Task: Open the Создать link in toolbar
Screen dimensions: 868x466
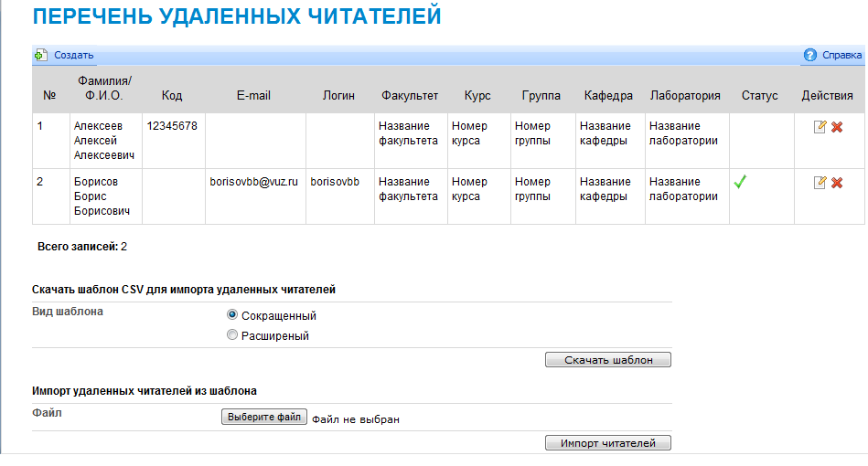Action: [x=73, y=56]
